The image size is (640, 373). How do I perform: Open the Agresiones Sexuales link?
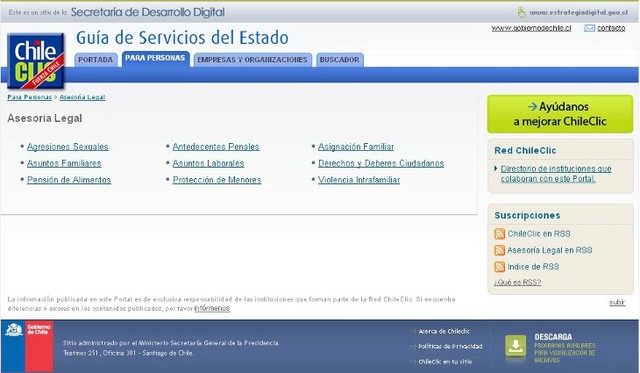coord(68,147)
